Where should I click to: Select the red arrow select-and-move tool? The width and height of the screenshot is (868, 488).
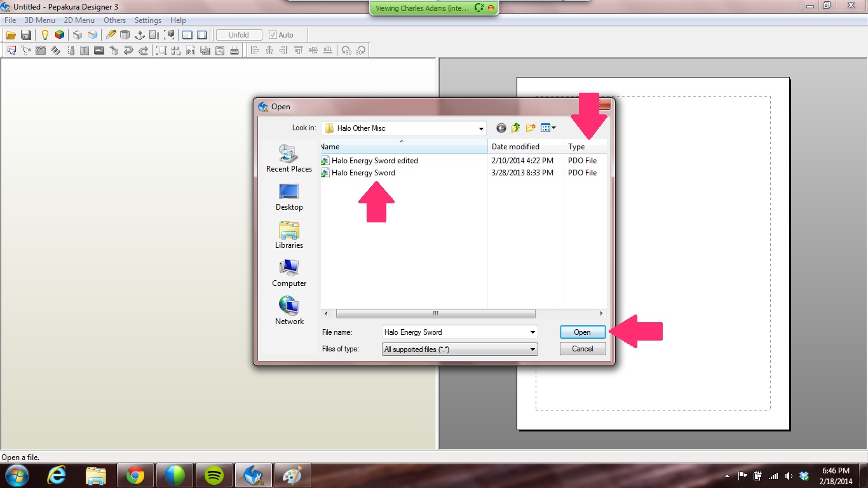click(11, 51)
